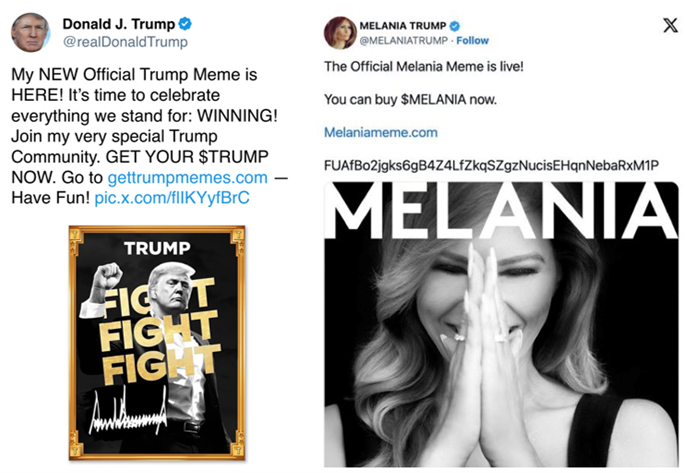Click the @realDonaldTrump handle
The height and width of the screenshot is (473, 685).
(125, 42)
